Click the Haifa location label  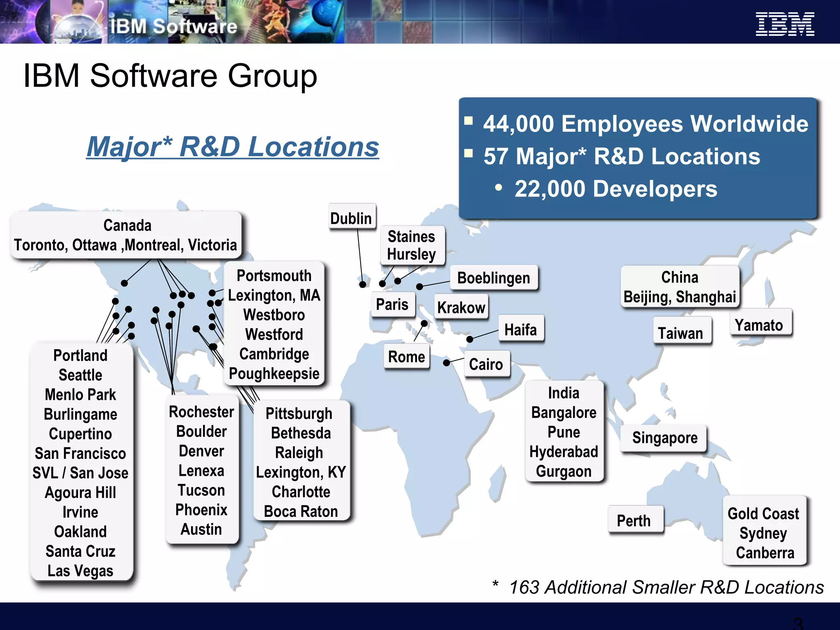pyautogui.click(x=520, y=329)
